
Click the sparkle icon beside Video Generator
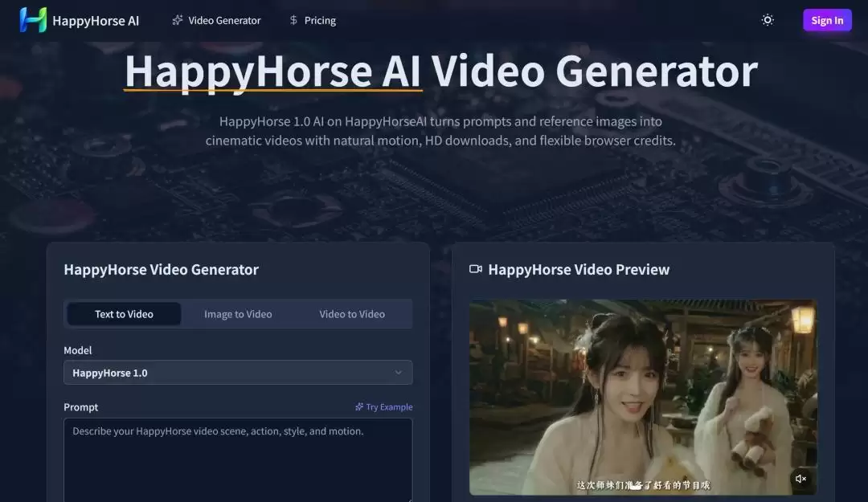(176, 19)
